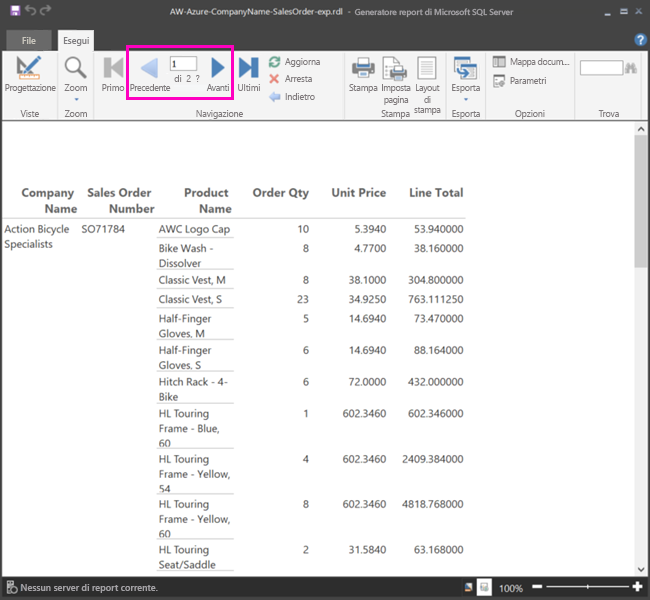
Task: Click the Sales Order Number column header
Action: 120,200
